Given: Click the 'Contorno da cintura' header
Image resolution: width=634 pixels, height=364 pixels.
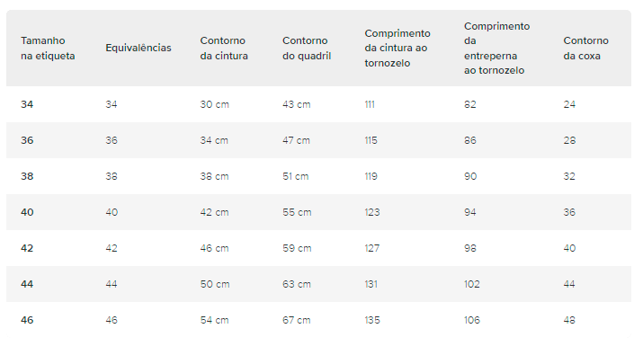Looking at the screenshot, I should [224, 48].
